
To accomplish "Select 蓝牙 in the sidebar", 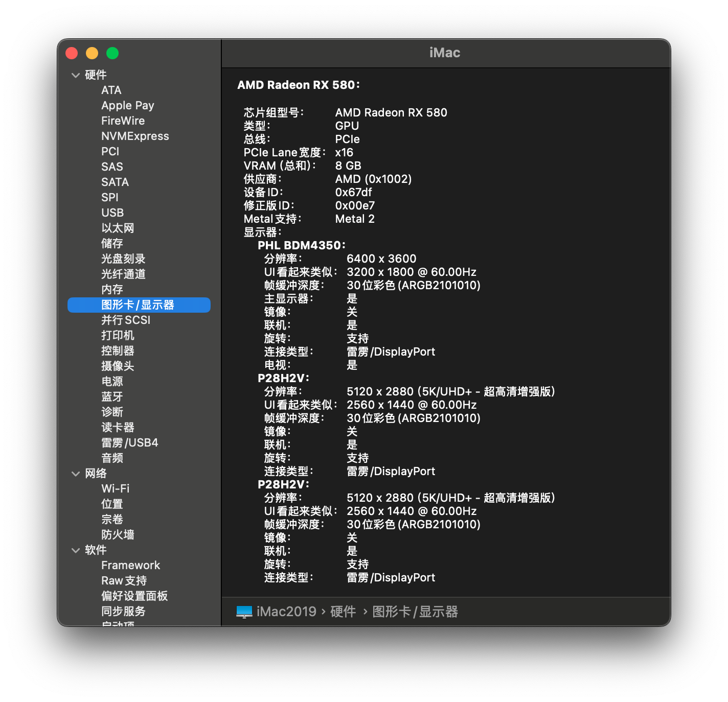I will coord(112,396).
